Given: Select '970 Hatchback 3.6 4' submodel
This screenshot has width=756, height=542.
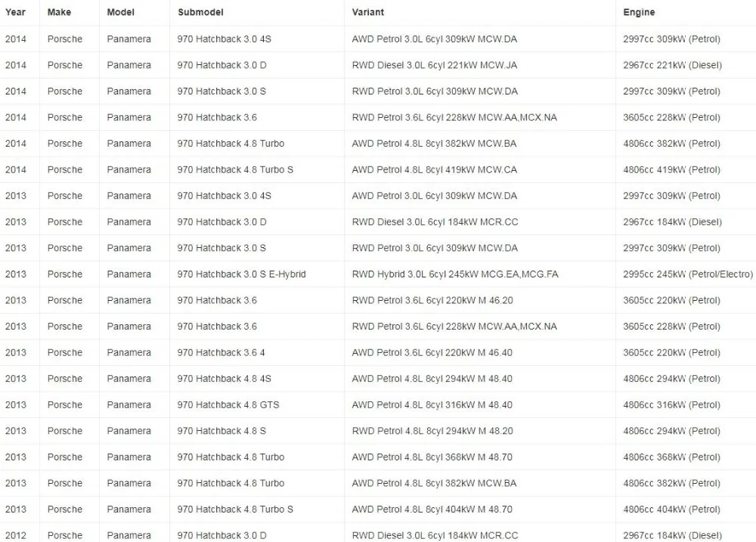Looking at the screenshot, I should pyautogui.click(x=221, y=352).
